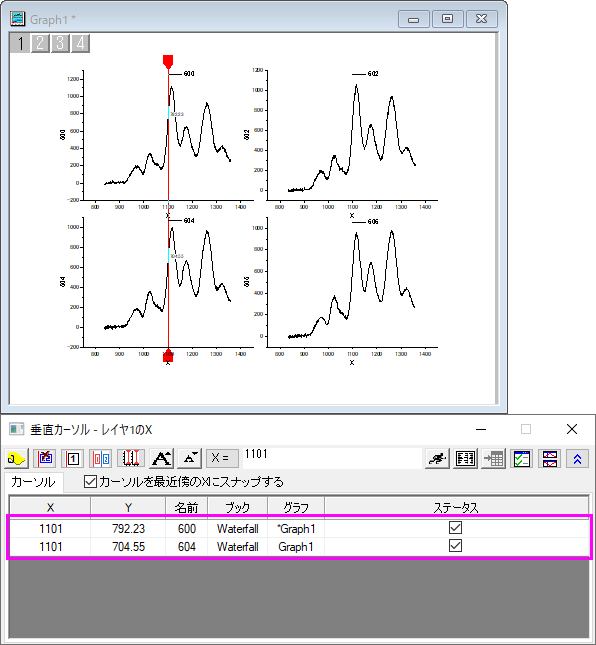Click the green checklist icon
Viewport: 596px width, 645px height.
[x=522, y=458]
